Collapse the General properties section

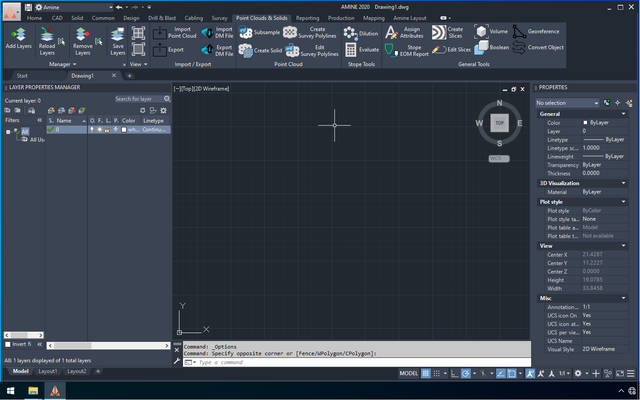pos(623,114)
